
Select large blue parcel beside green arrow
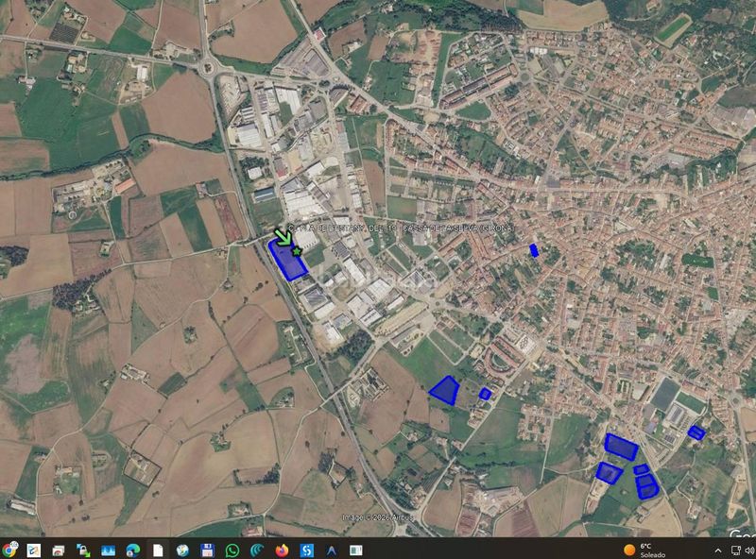(286, 260)
